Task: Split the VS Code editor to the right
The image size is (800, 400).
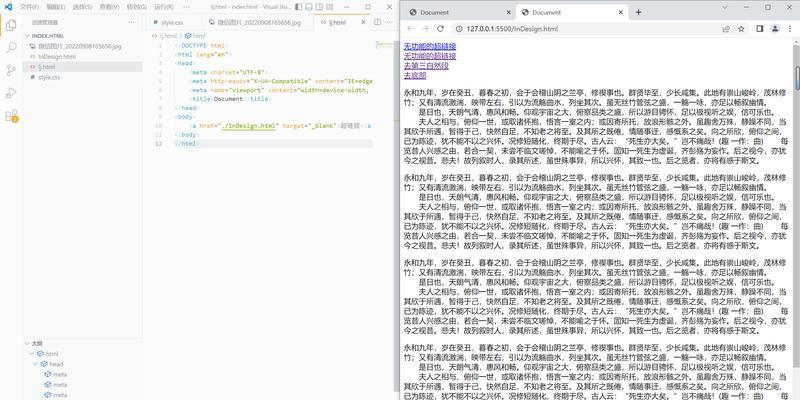Action: pyautogui.click(x=378, y=22)
